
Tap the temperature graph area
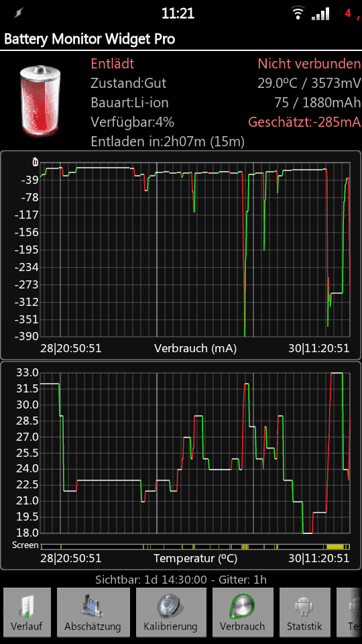[x=195, y=453]
